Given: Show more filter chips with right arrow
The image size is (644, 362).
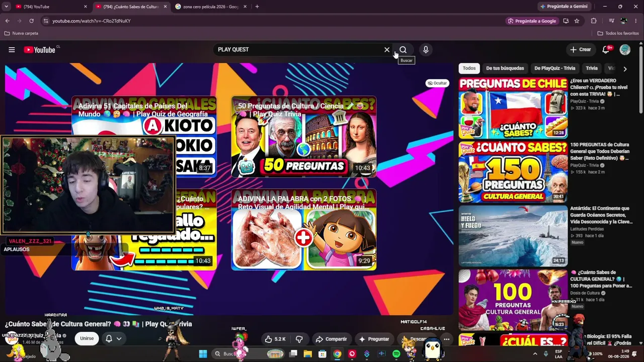Looking at the screenshot, I should [x=625, y=69].
